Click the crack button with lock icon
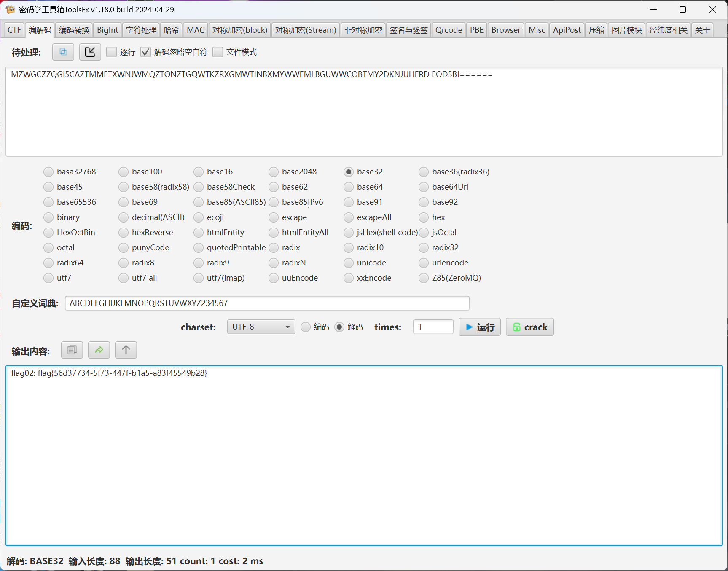Screen dimensions: 728x571 coord(529,327)
